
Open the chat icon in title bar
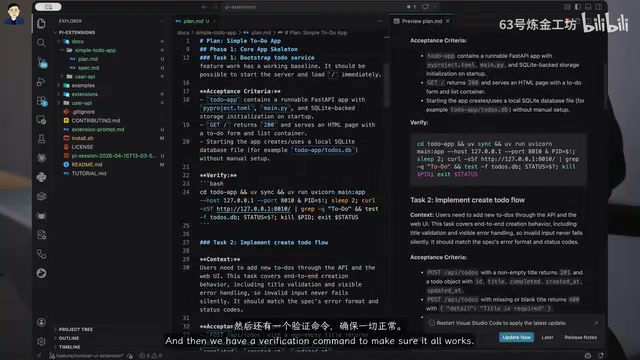pos(425,7)
